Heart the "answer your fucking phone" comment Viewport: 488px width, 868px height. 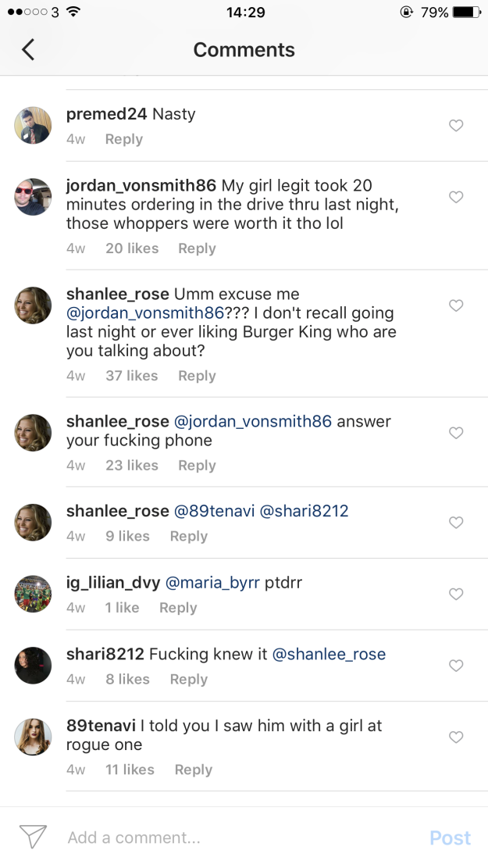tap(456, 433)
